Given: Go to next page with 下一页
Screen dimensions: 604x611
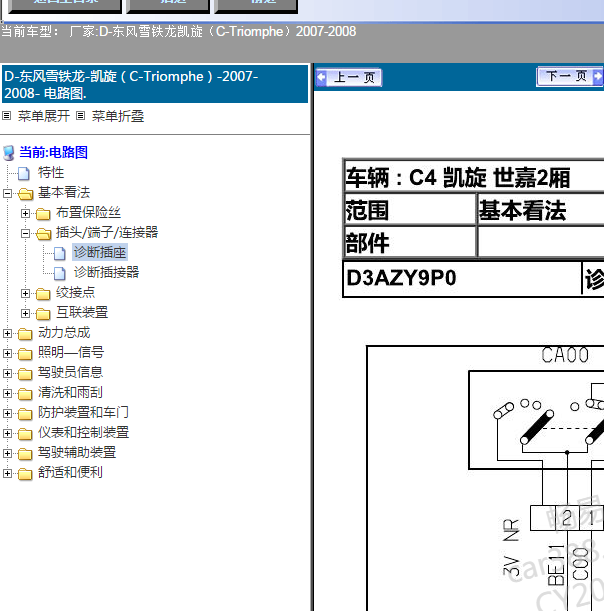Looking at the screenshot, I should pos(570,76).
